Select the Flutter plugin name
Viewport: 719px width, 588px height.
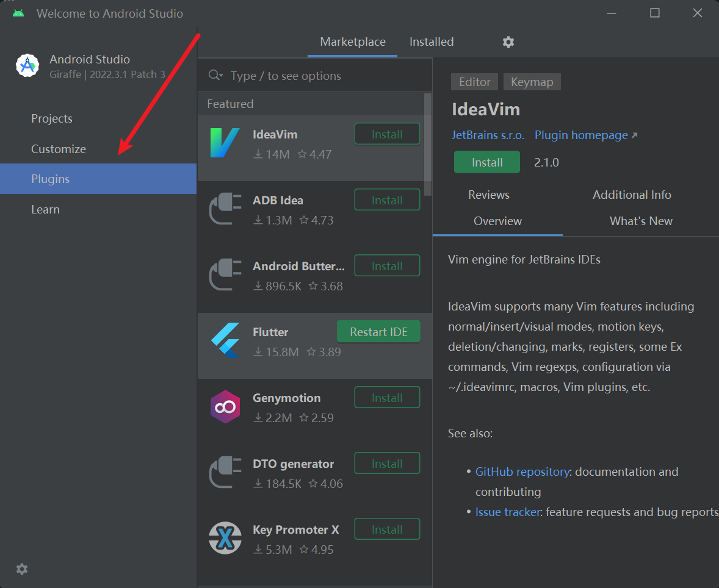point(270,332)
